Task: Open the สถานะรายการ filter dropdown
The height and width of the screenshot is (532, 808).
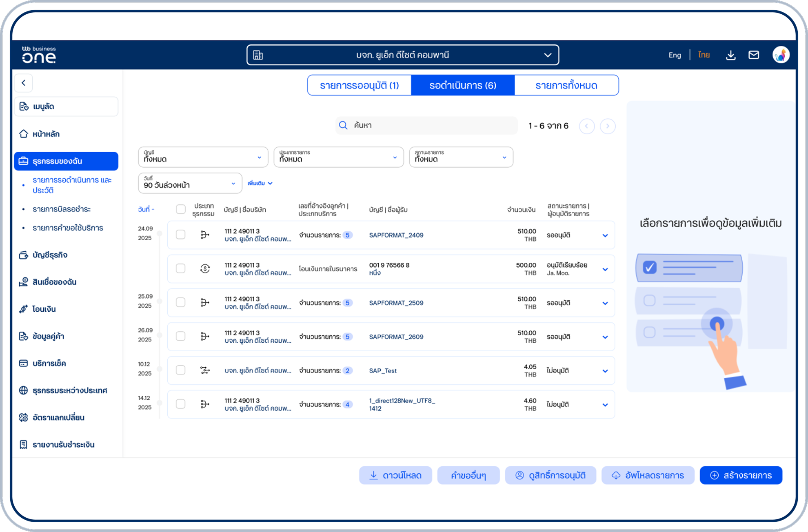Action: 461,157
